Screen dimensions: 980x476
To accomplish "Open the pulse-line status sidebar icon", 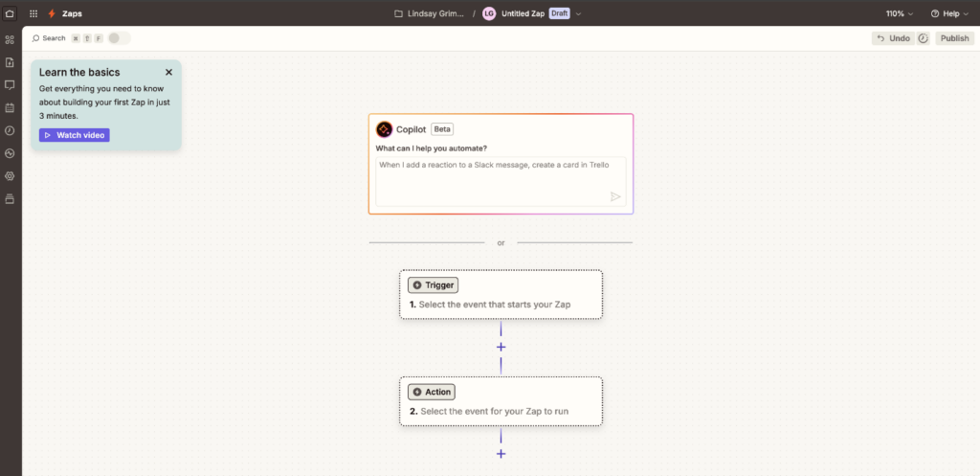I will [x=10, y=153].
